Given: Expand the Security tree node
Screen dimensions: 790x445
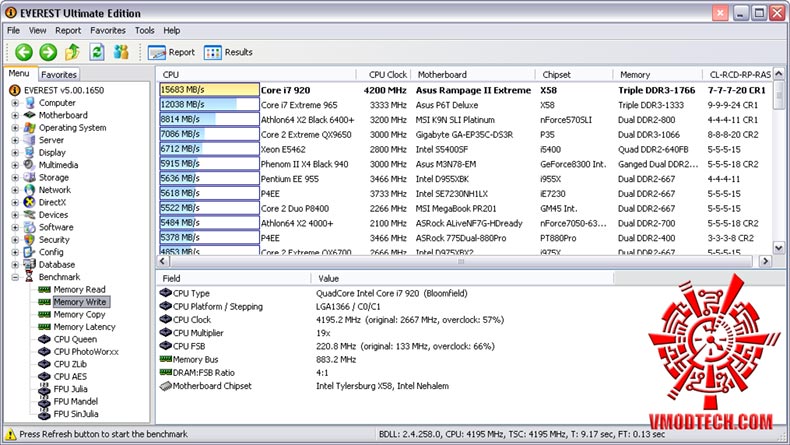Looking at the screenshot, I should point(15,240).
